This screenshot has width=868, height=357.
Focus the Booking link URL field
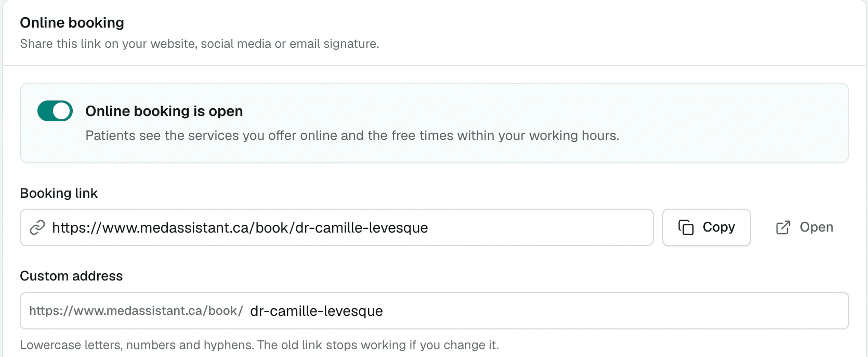tap(337, 227)
